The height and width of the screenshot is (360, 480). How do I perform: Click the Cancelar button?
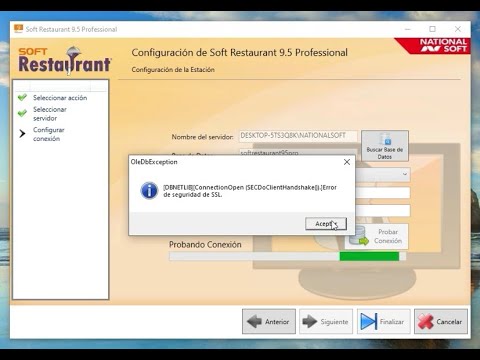(x=441, y=321)
